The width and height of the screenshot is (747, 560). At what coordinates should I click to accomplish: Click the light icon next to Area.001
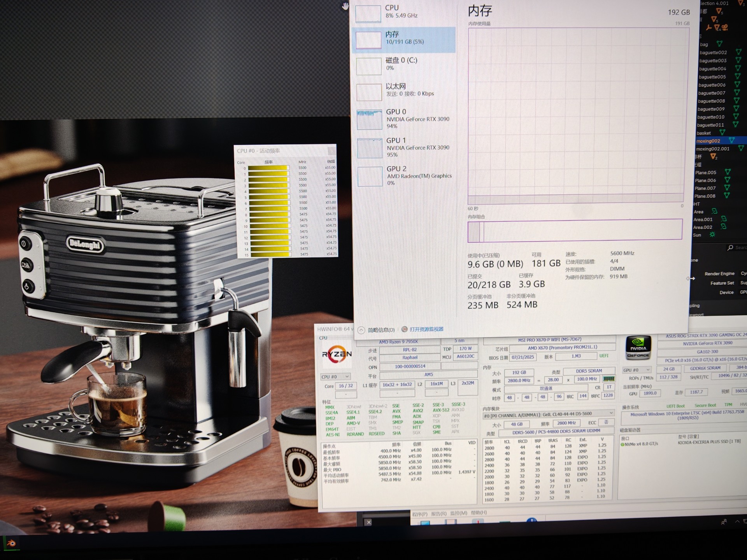pos(724,219)
